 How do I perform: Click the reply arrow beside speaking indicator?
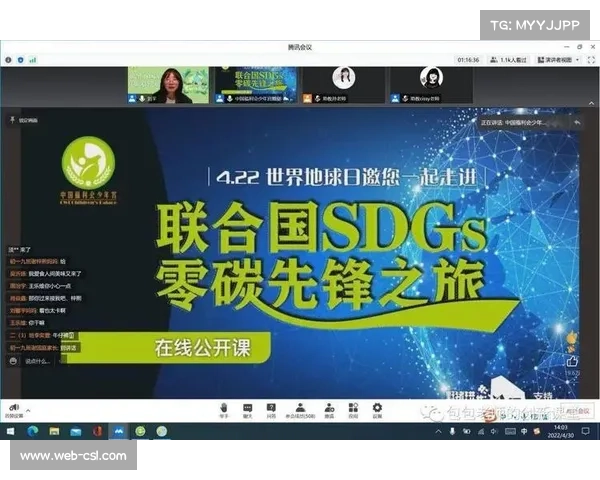click(577, 122)
